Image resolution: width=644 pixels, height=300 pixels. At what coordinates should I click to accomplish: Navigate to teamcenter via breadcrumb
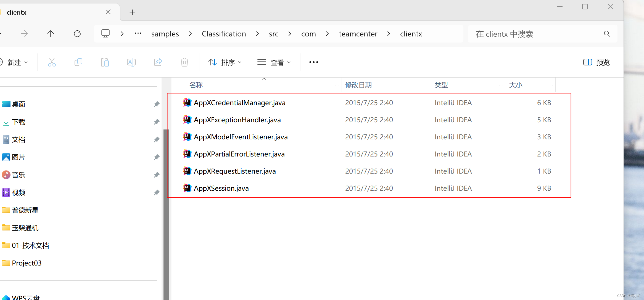[358, 33]
